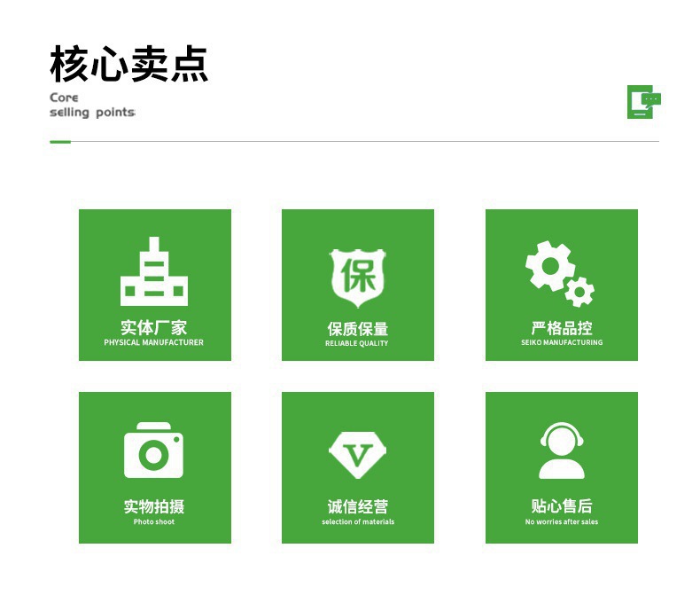Click the double gears icon

[560, 274]
